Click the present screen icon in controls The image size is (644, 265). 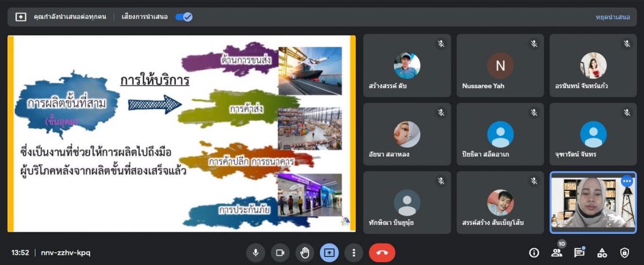coord(329,252)
